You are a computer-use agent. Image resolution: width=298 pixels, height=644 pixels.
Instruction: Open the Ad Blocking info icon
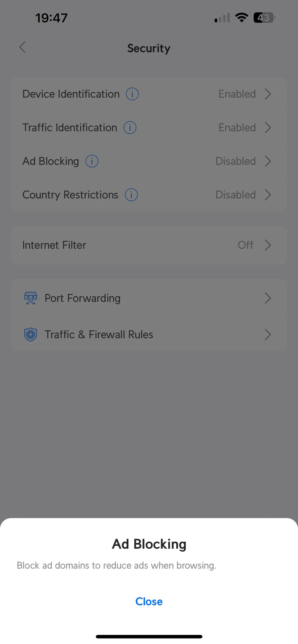pyautogui.click(x=91, y=161)
